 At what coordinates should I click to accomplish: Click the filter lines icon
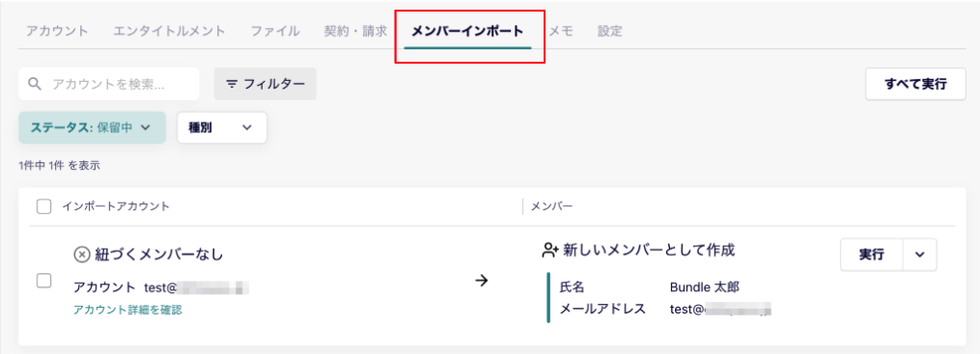[x=232, y=84]
